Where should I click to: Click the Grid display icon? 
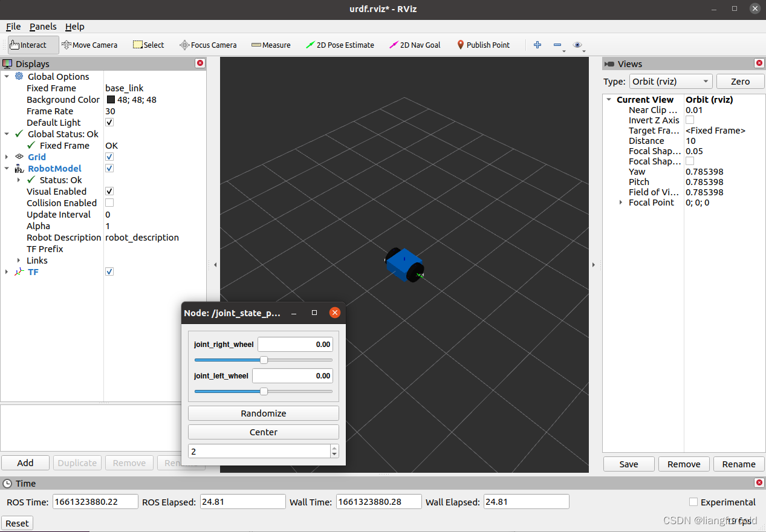point(19,157)
